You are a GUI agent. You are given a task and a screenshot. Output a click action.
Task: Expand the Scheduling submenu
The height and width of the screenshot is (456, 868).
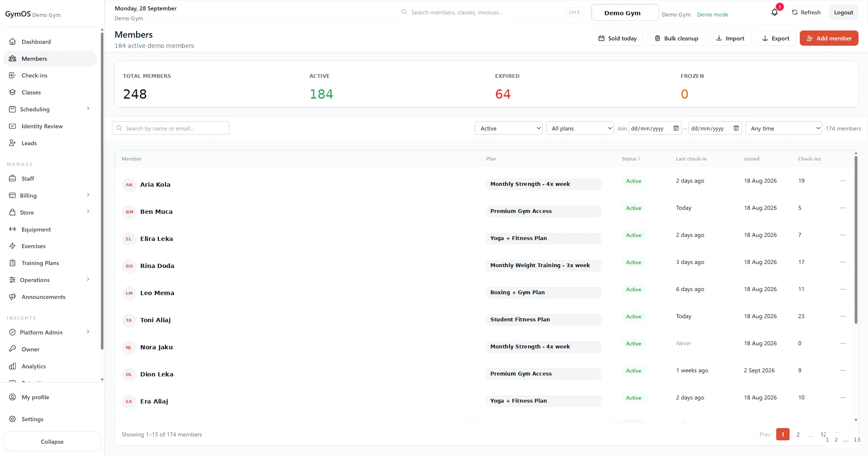tap(50, 109)
